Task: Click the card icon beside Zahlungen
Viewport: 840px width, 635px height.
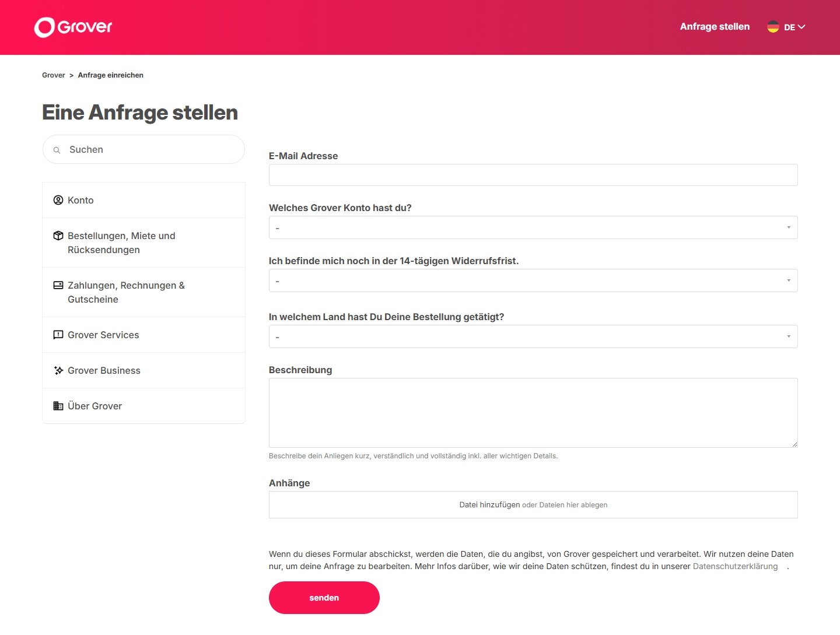Action: [x=58, y=285]
